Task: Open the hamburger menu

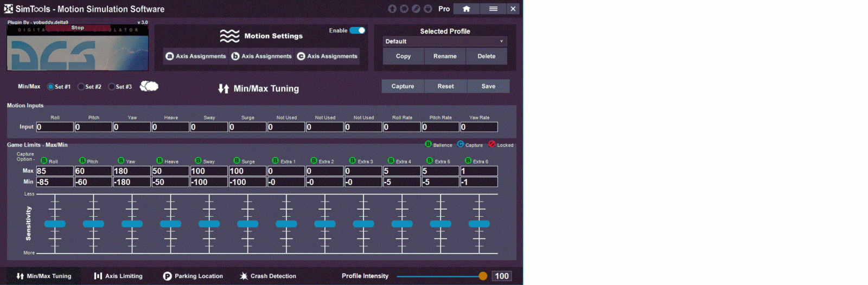Action: point(493,9)
